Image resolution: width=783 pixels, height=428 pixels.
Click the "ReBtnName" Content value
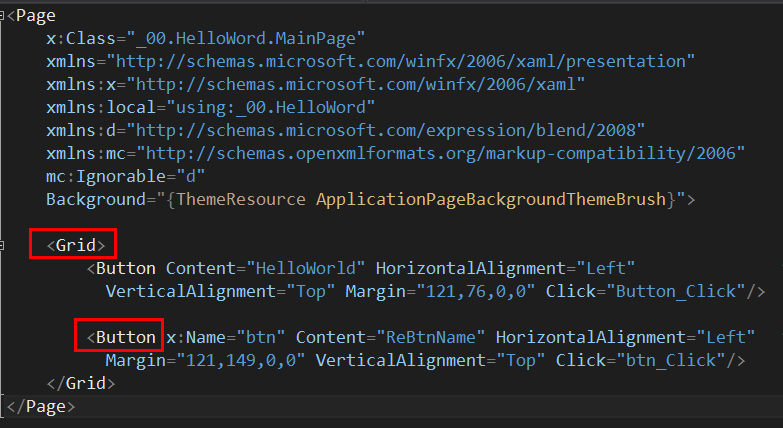click(x=430, y=337)
